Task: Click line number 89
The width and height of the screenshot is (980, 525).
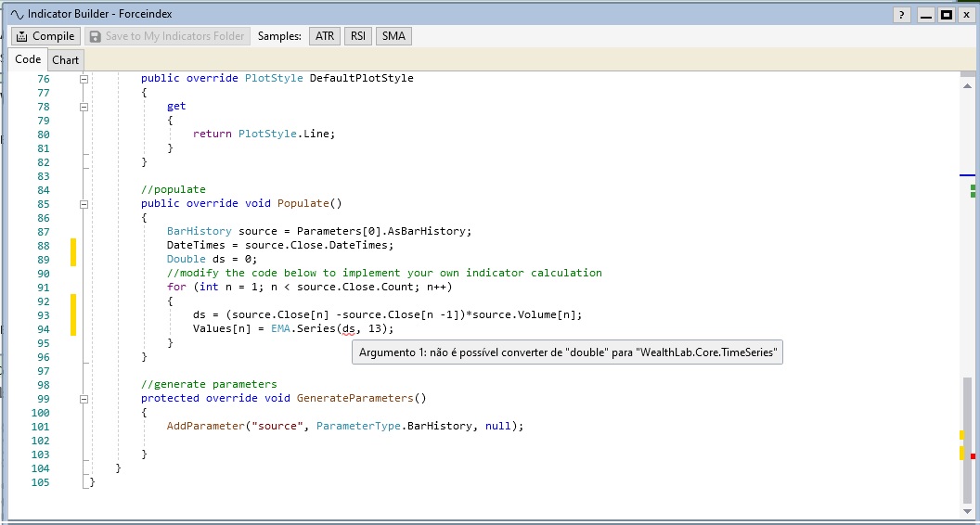Action: pos(43,260)
